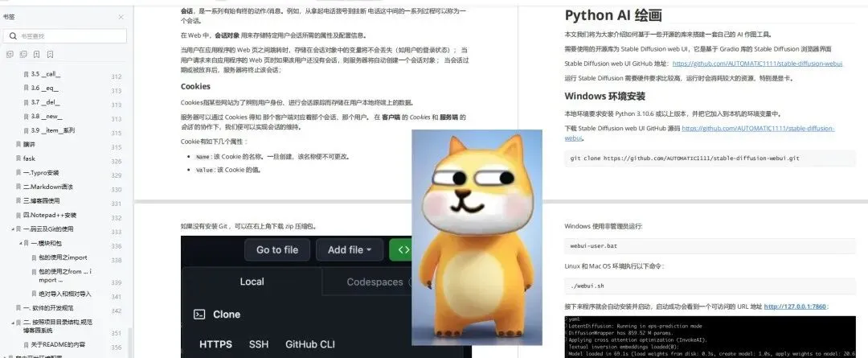Collapse the 一.码云及Git的使用 bookmark

click(x=13, y=228)
